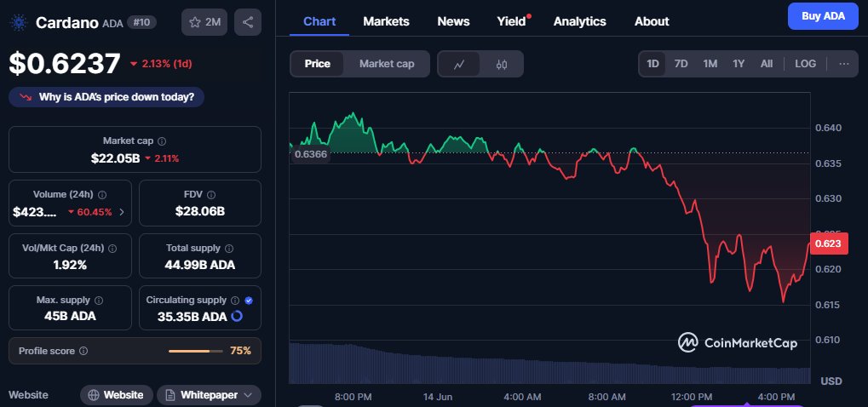Select the 1M time range
Viewport: 868px width, 407px height.
710,64
